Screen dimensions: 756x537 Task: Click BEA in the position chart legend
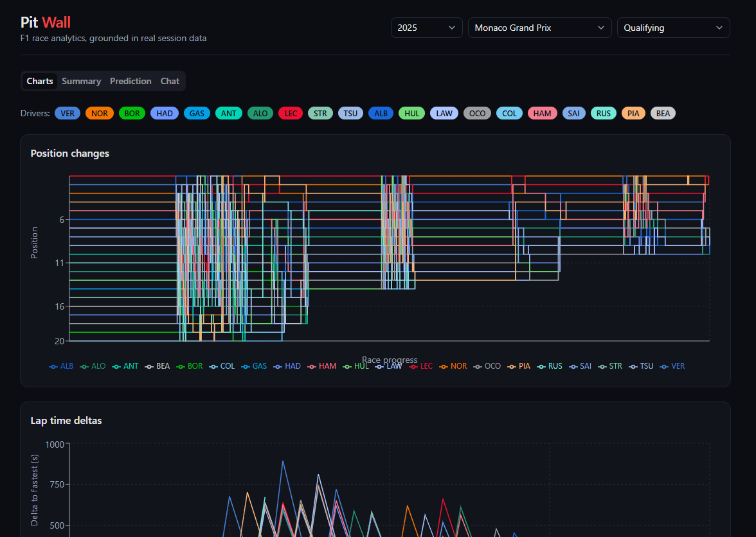[157, 366]
